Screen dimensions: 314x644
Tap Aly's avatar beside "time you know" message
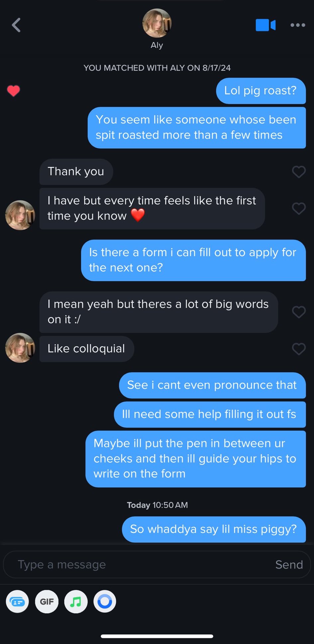coord(20,215)
